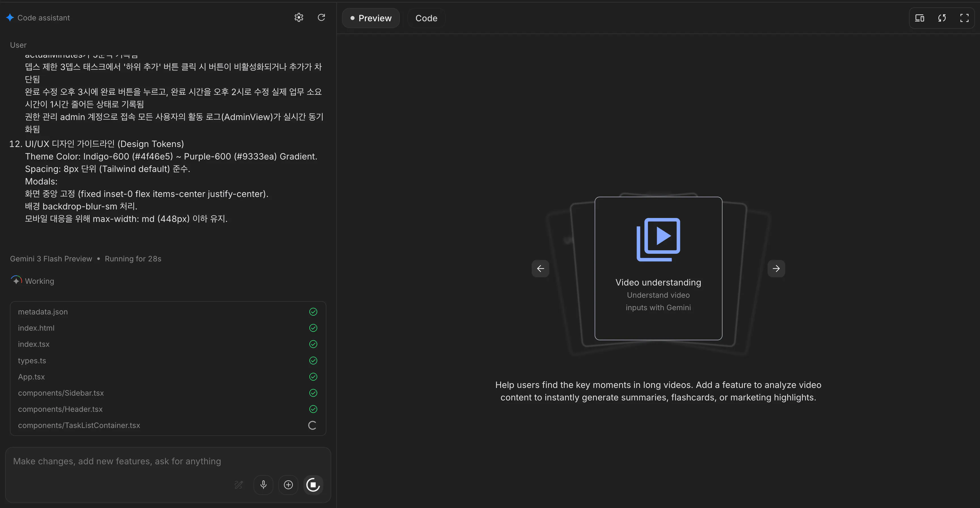Open the settings gear in Code assistant
Image resolution: width=980 pixels, height=508 pixels.
point(299,18)
